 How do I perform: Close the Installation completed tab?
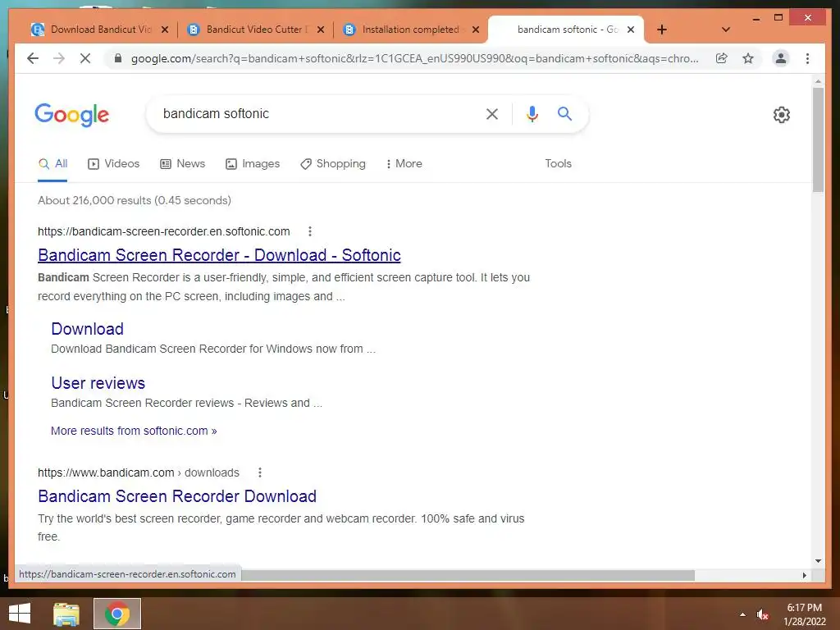point(476,30)
